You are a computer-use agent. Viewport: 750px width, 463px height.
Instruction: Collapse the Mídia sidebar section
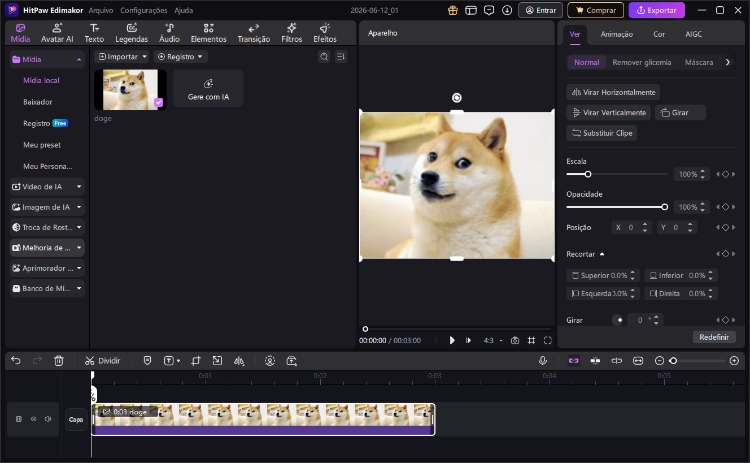pos(79,59)
